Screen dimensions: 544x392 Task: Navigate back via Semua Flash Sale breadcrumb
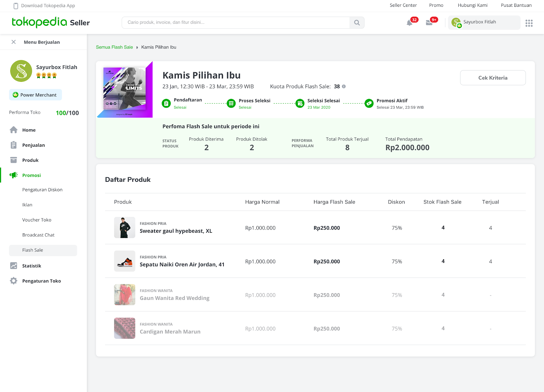click(114, 47)
